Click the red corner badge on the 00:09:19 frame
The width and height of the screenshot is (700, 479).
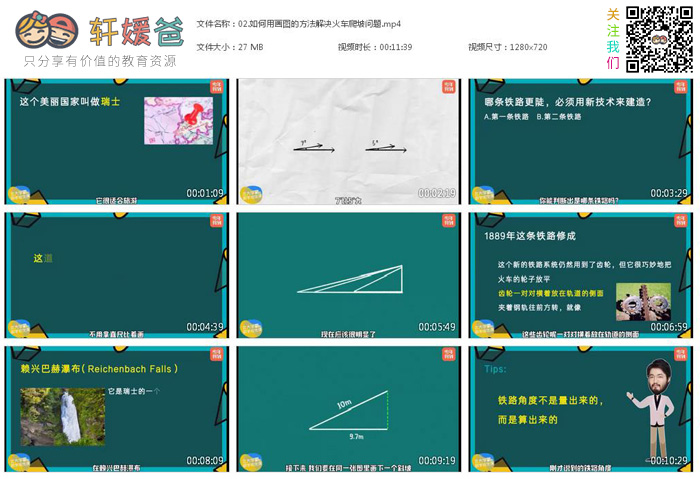449,354
